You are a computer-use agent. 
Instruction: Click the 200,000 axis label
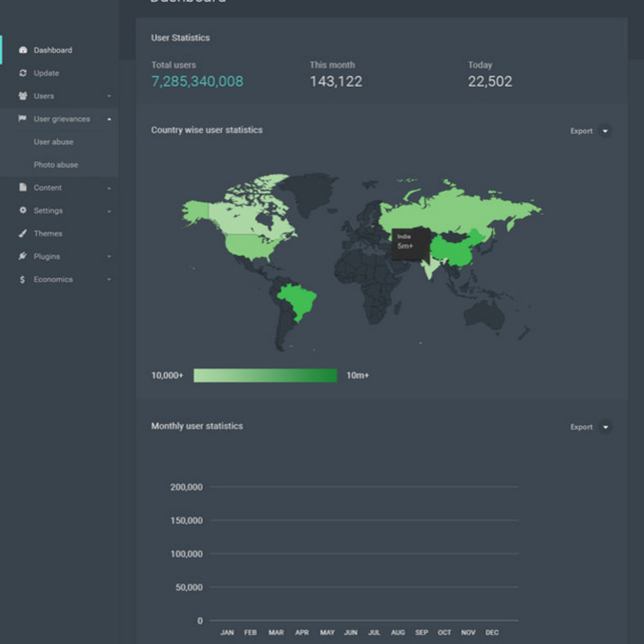pyautogui.click(x=186, y=487)
